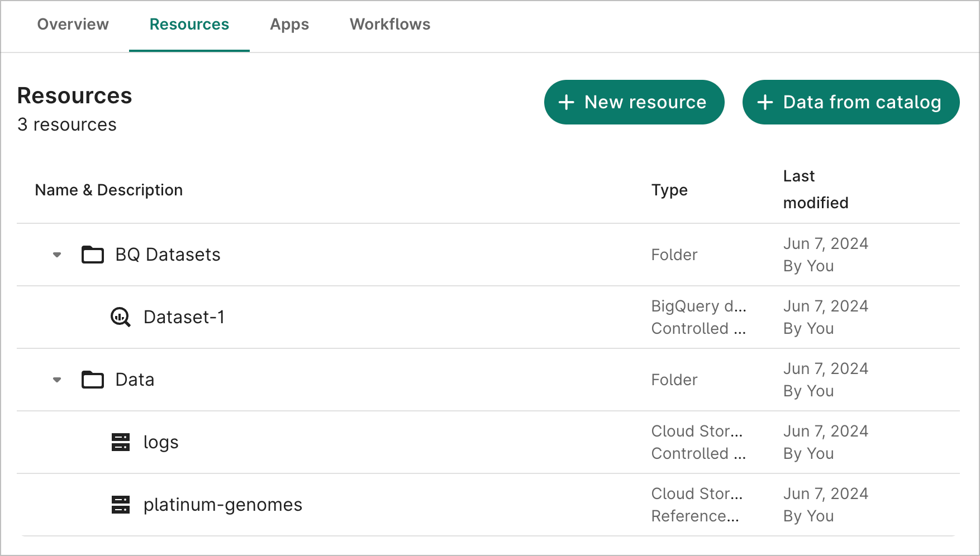The image size is (980, 556).
Task: Click the modified date for logs
Action: click(x=826, y=442)
